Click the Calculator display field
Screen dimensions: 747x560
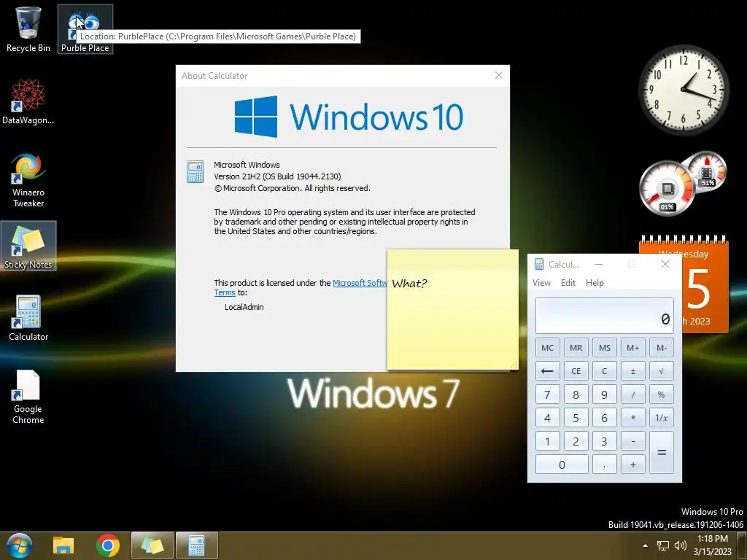(x=605, y=316)
